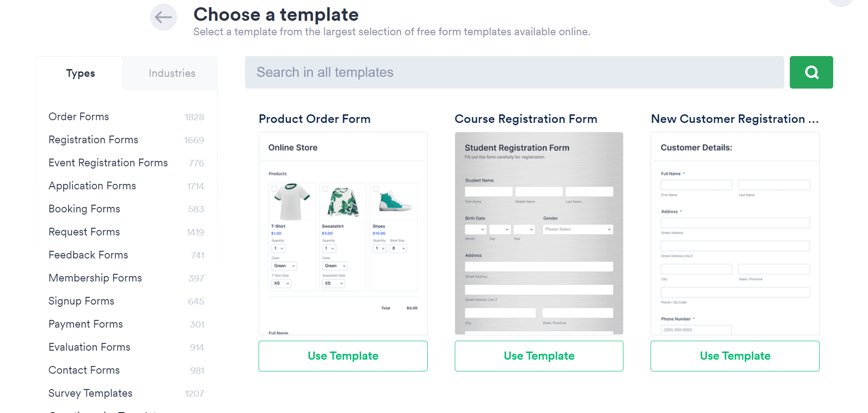Screen dimensions: 868x413
Task: Check the Shoes product checkbox
Action: 376,189
